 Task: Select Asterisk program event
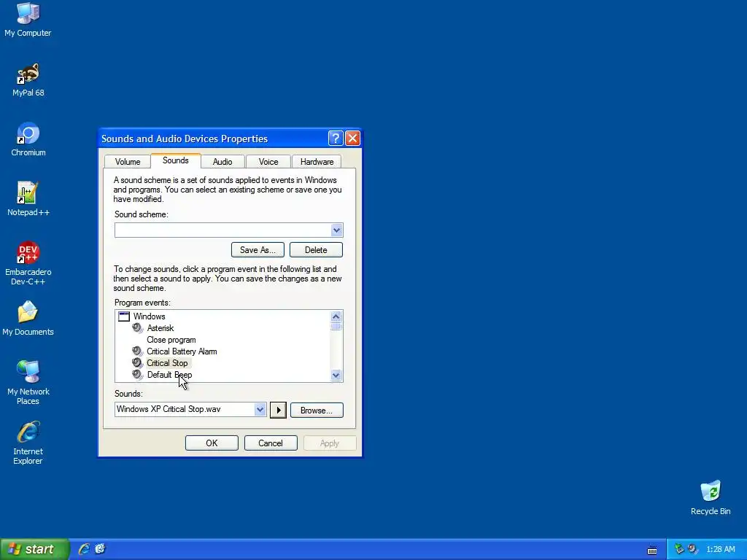(x=160, y=328)
